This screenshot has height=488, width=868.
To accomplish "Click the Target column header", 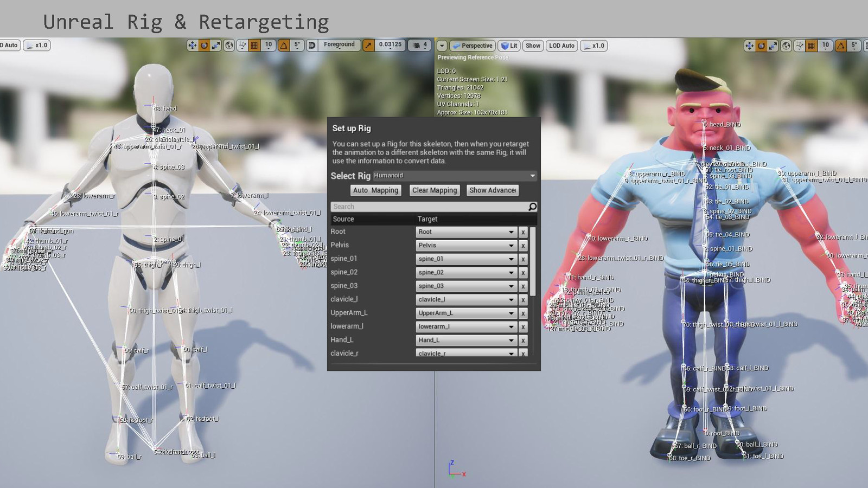I will point(476,219).
